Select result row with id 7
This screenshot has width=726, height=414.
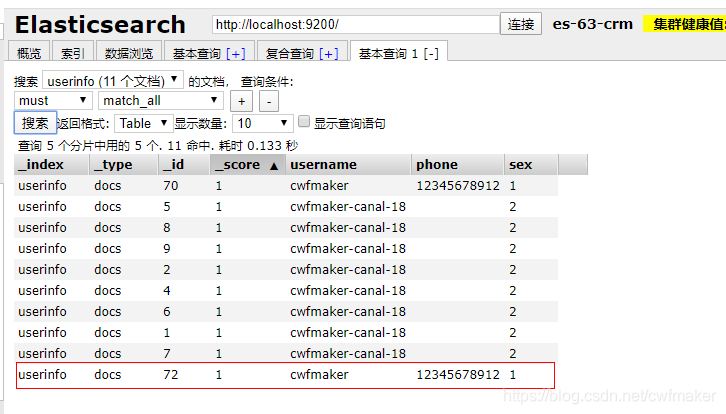coord(286,353)
